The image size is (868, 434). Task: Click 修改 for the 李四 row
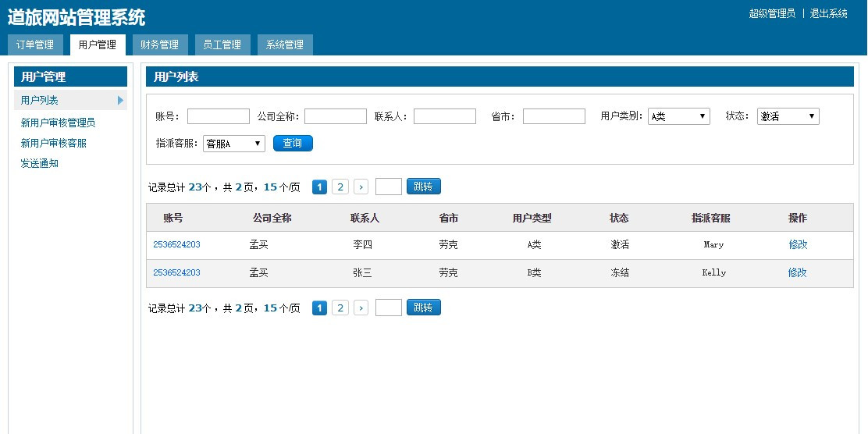[x=798, y=244]
